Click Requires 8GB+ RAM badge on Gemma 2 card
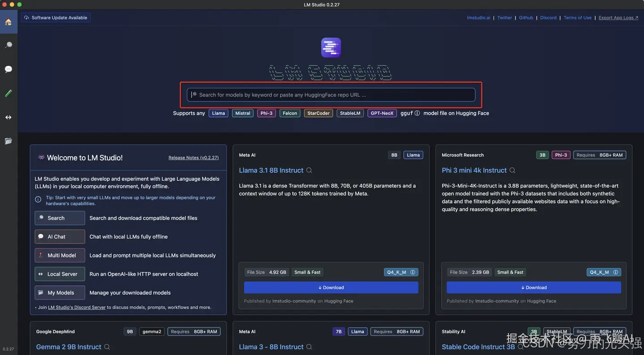Viewport: 644px width, 355px height. tap(194, 332)
